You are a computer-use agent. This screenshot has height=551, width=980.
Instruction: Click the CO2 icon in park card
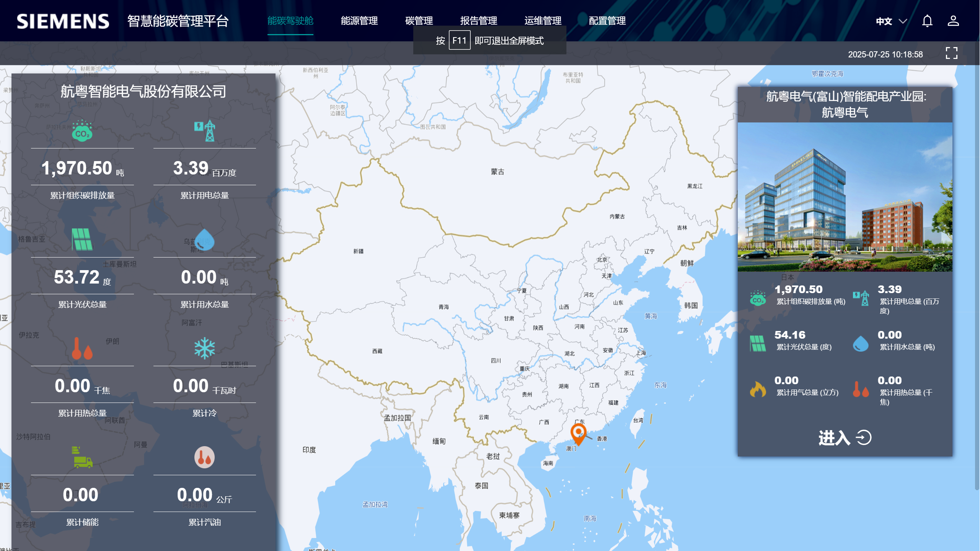pos(758,298)
